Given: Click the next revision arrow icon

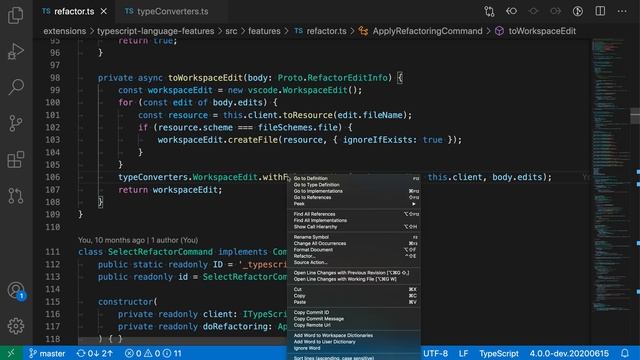Looking at the screenshot, I should [x=556, y=11].
